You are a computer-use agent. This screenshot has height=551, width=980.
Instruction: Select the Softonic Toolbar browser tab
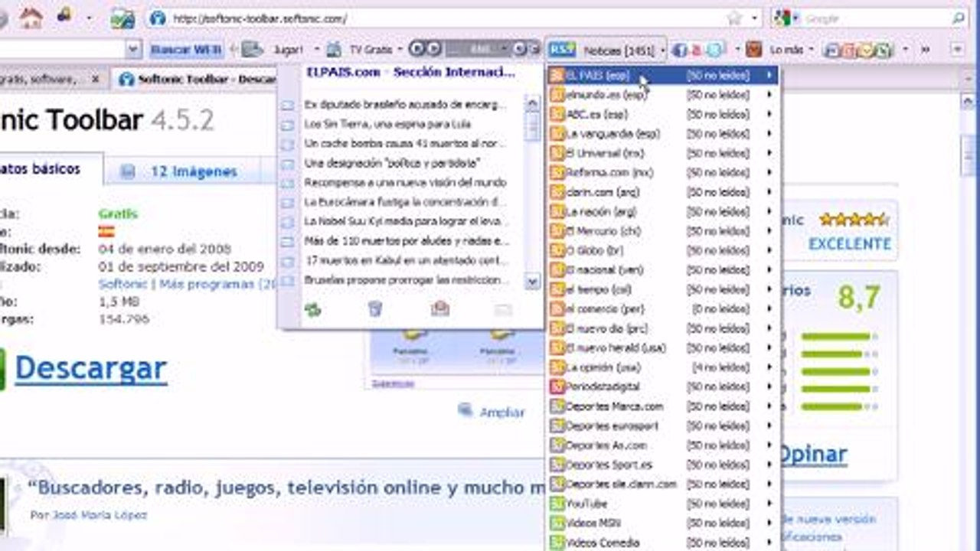point(195,79)
